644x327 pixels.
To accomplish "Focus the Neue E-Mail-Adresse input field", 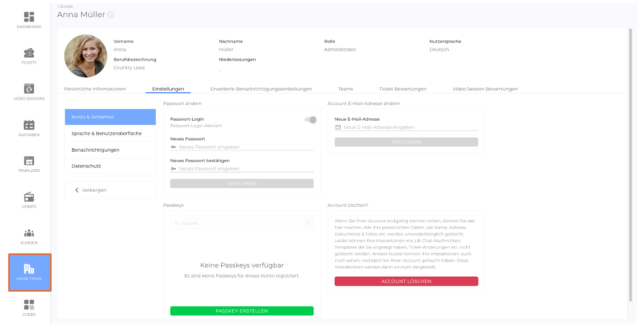I will click(410, 128).
